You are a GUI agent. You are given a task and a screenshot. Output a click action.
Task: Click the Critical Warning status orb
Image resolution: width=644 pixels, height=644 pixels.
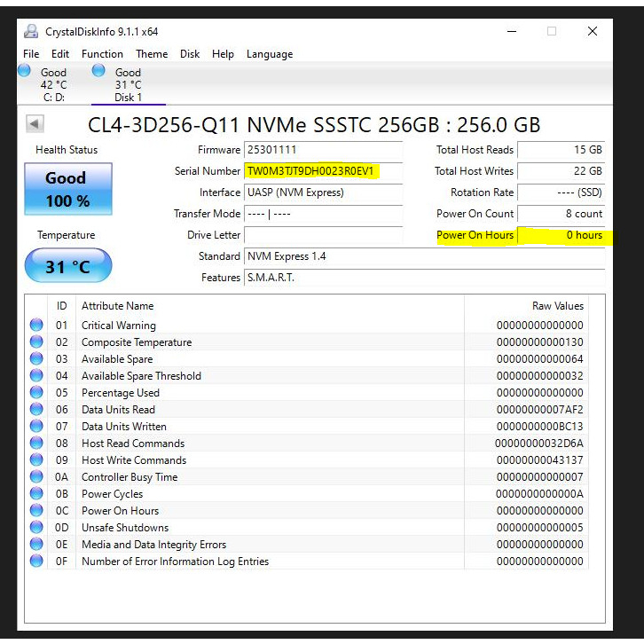[x=36, y=326]
